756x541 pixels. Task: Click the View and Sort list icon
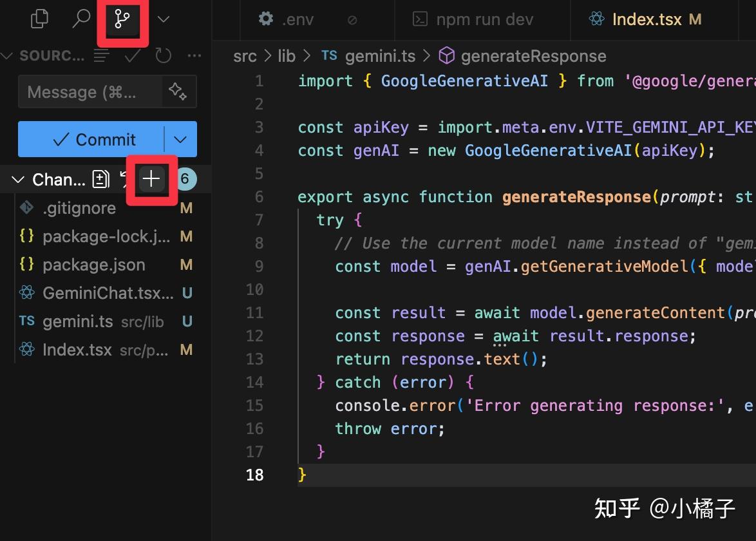point(101,55)
